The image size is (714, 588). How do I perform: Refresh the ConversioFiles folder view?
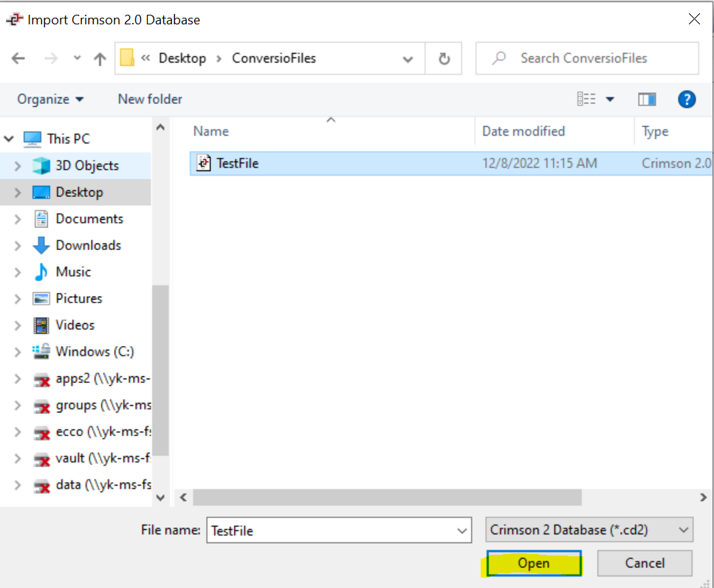click(444, 59)
